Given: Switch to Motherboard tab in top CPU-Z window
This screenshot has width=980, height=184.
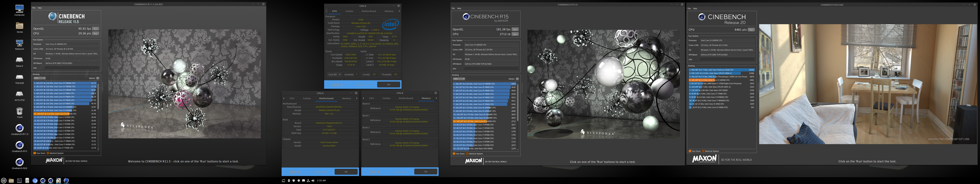Looking at the screenshot, I should 369,11.
